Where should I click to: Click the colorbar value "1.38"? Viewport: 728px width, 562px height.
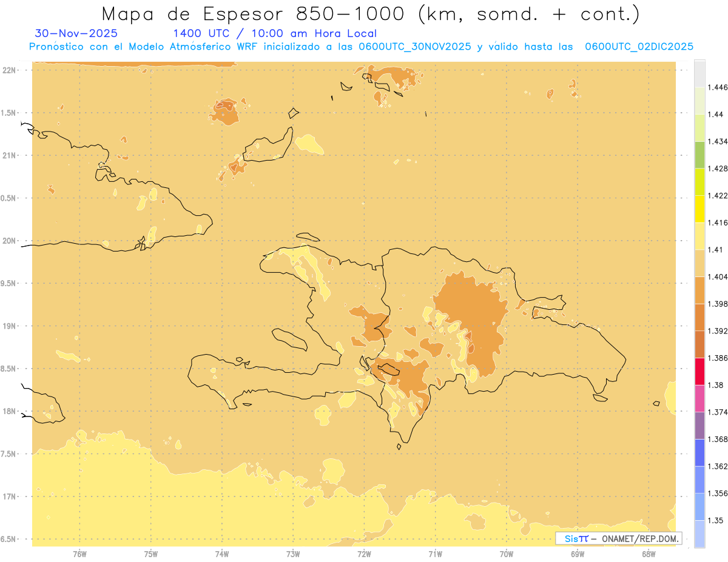pos(716,385)
